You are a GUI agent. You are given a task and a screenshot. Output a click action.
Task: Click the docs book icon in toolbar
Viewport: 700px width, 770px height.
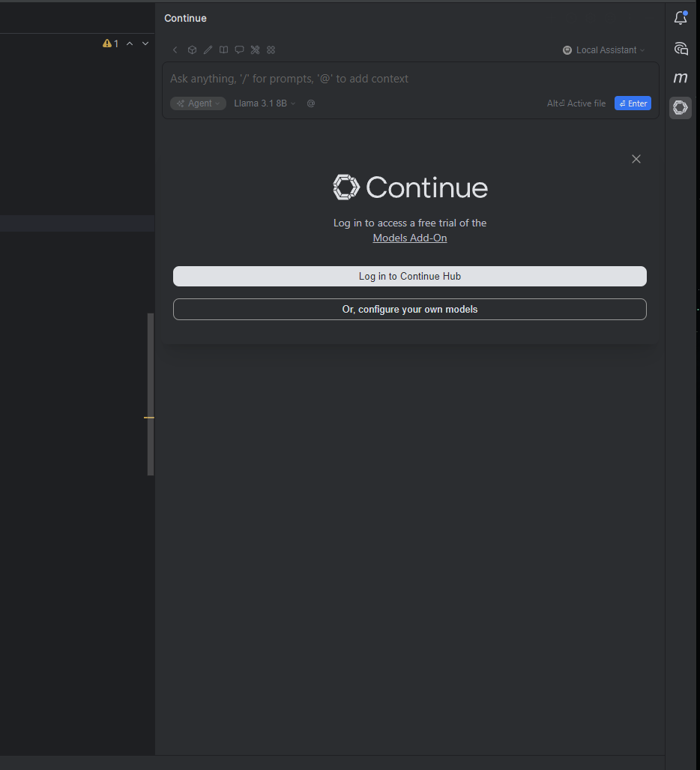(x=223, y=49)
